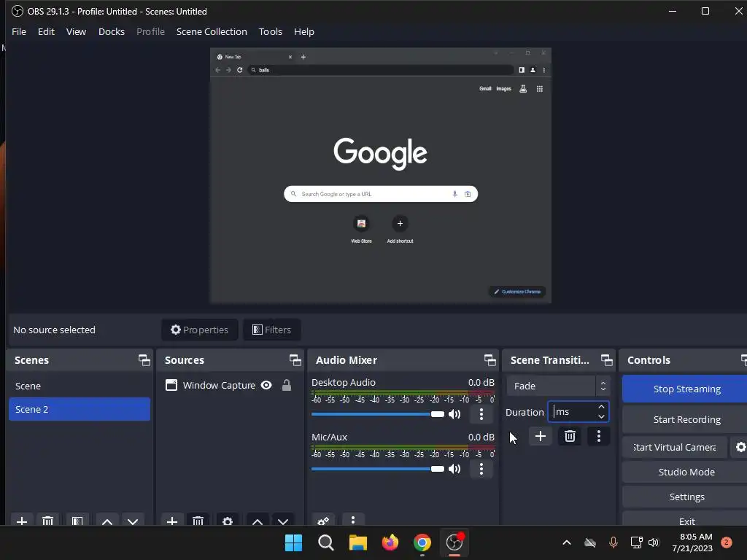Remove the selected scene transition
Screen dimensions: 747x560
[570, 436]
